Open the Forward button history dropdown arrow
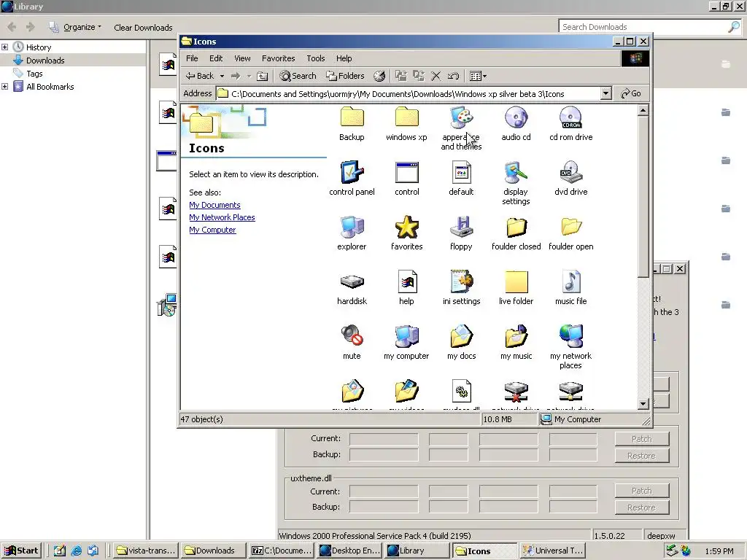Image resolution: width=747 pixels, height=560 pixels. [x=249, y=76]
